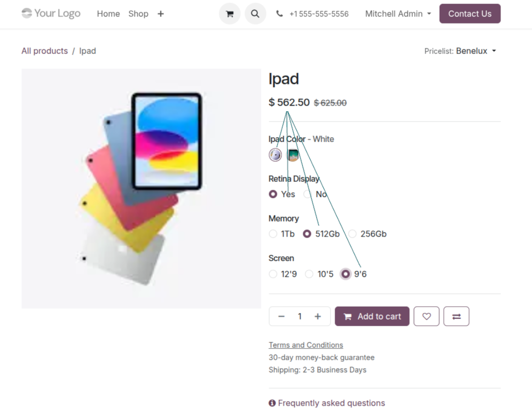Expand Frequently asked questions section
The width and height of the screenshot is (532, 418).
pos(327,403)
